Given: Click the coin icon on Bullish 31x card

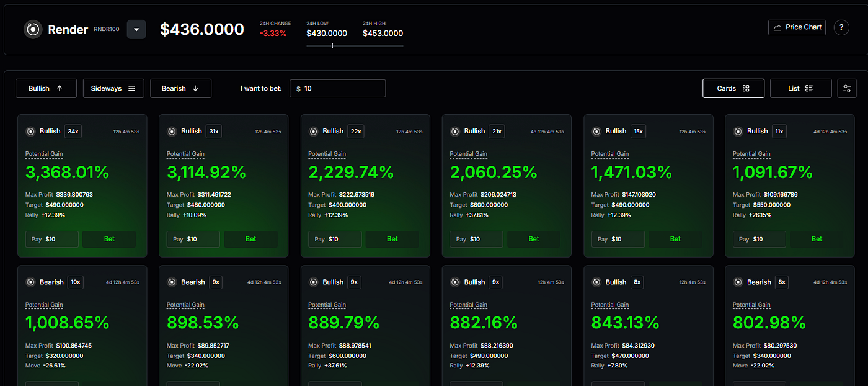Looking at the screenshot, I should click(172, 131).
